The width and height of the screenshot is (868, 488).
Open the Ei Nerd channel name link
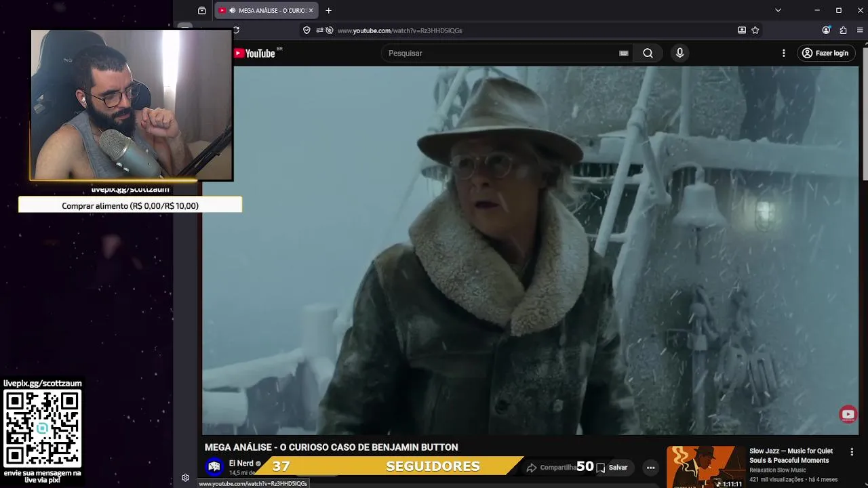coord(241,464)
